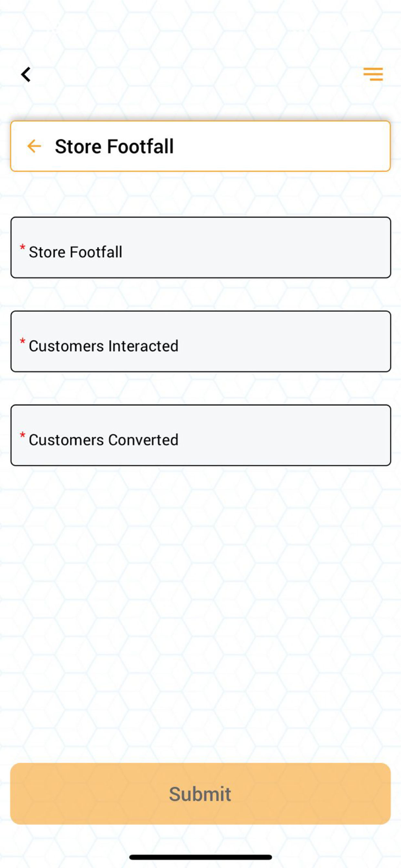Viewport: 401px width, 868px height.
Task: Click the Store Footfall title bar
Action: coord(200,146)
